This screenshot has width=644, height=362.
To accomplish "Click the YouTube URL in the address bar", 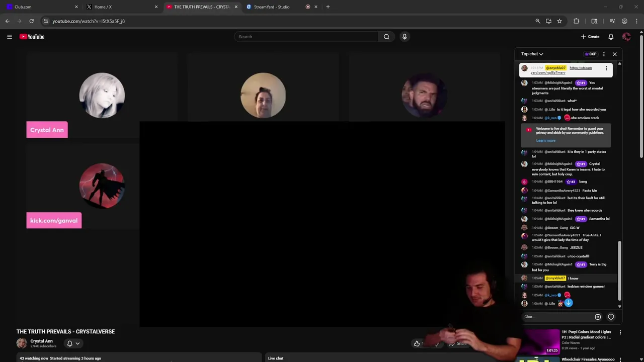I will tap(89, 21).
